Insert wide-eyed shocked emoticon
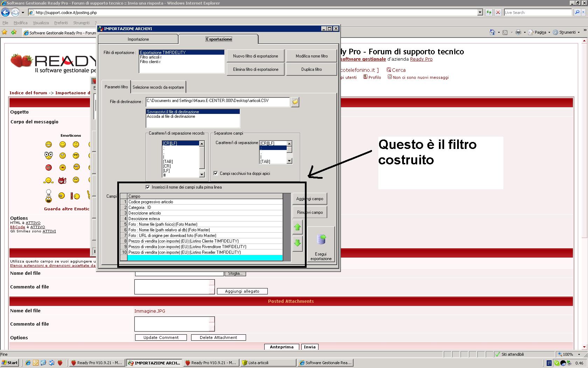The width and height of the screenshot is (588, 368). click(x=48, y=155)
